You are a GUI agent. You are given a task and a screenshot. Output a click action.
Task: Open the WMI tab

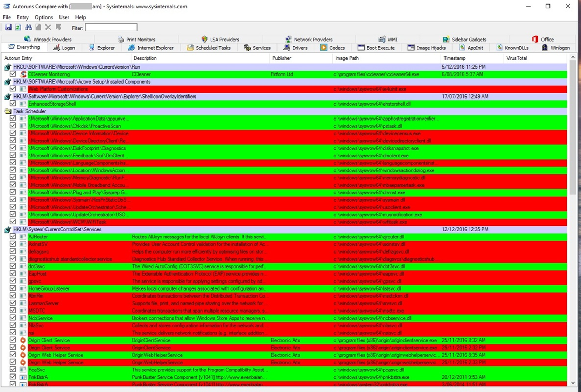[x=388, y=39]
